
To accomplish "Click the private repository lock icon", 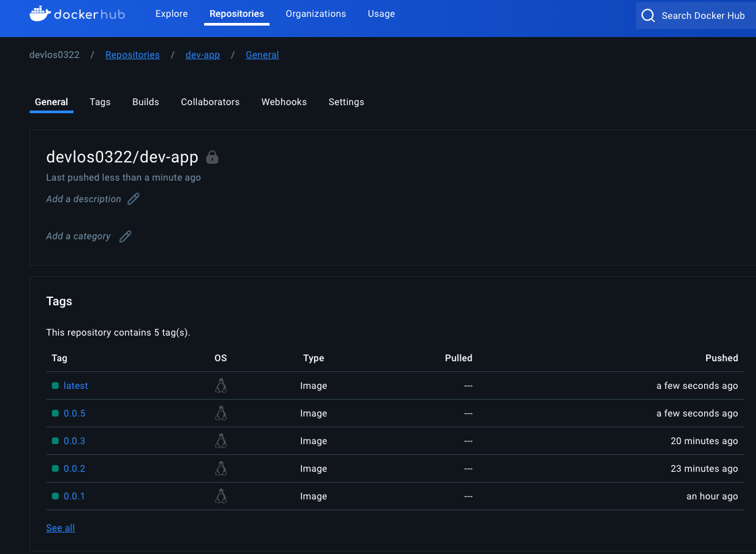I will 212,157.
